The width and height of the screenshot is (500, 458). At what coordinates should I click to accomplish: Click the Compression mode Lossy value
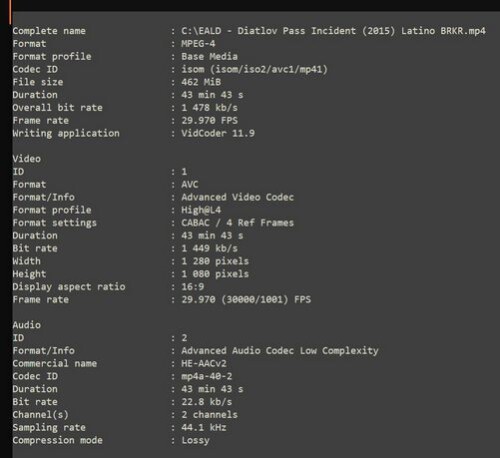[x=195, y=440]
